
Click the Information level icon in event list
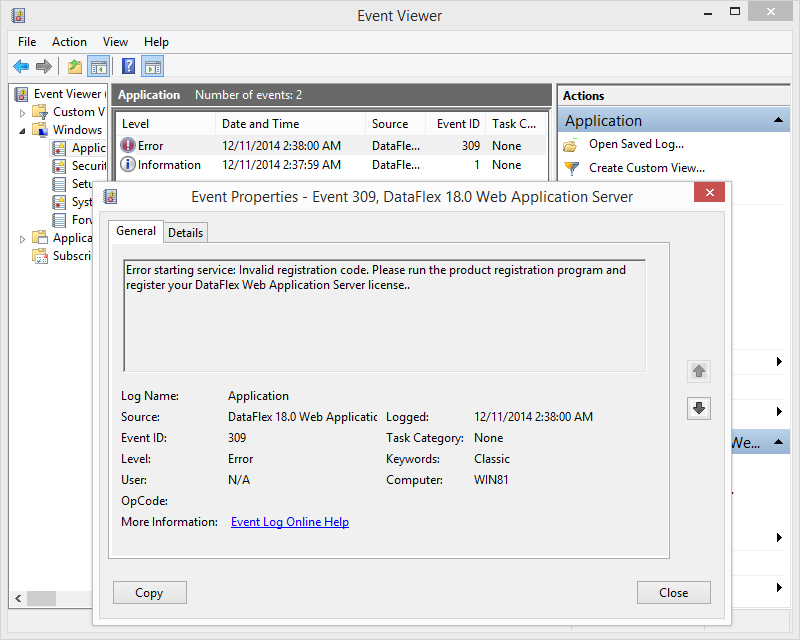point(128,164)
